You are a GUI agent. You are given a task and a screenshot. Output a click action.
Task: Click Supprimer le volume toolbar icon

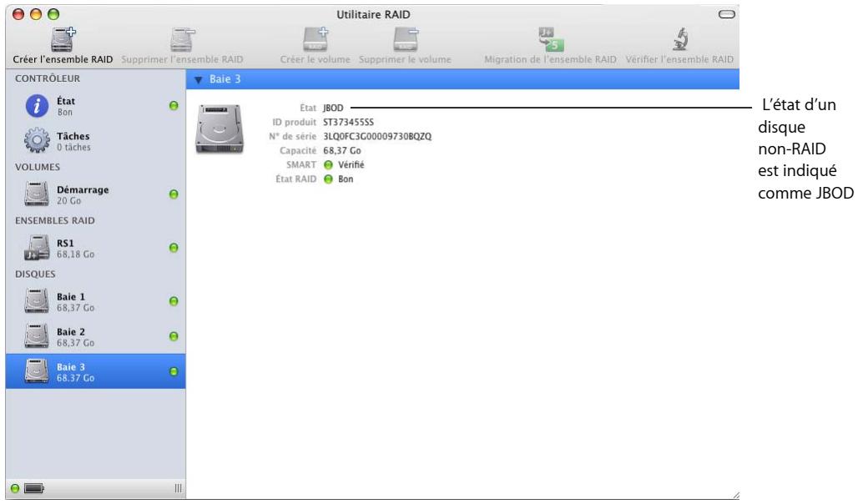[x=406, y=39]
